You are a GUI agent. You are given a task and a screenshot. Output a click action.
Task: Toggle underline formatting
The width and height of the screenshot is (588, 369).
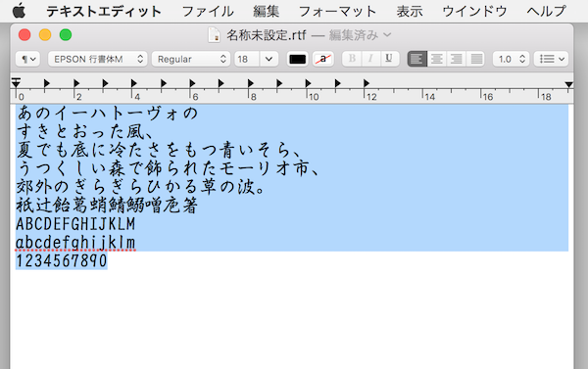point(389,59)
